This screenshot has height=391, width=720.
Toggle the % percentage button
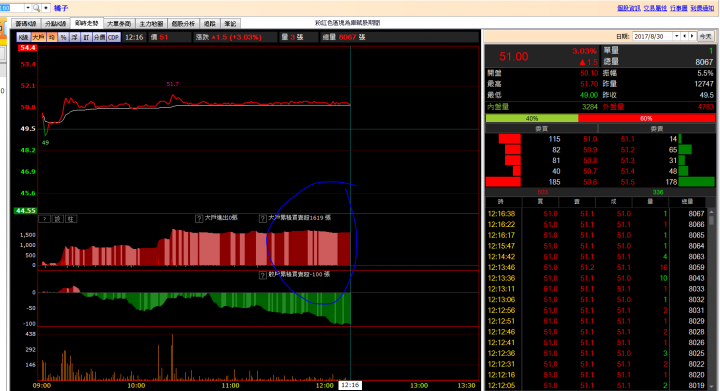click(x=63, y=37)
